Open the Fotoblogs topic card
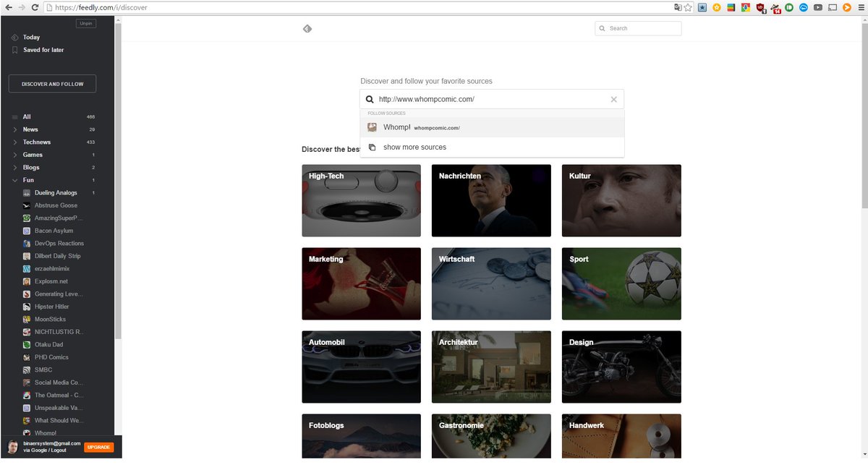This screenshot has height=470, width=868. pyautogui.click(x=362, y=436)
